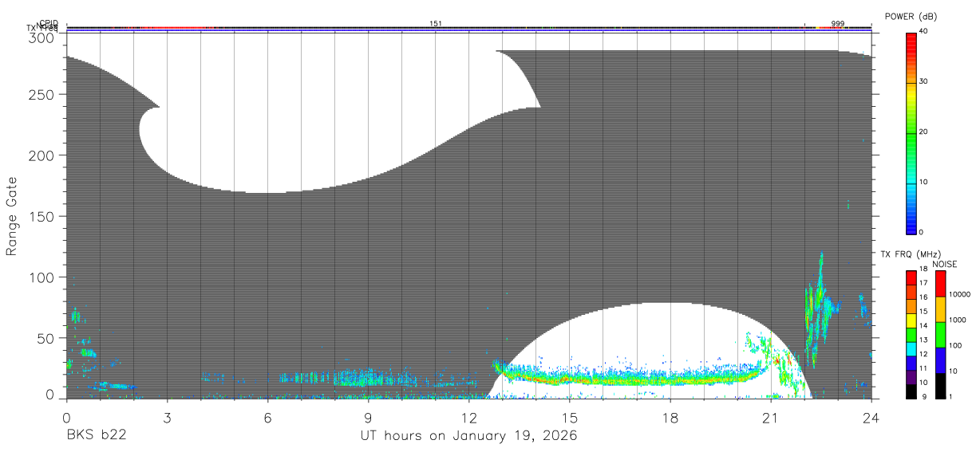Click the 16 label on TX FRQ scale
The width and height of the screenshot is (980, 452).
click(x=924, y=297)
